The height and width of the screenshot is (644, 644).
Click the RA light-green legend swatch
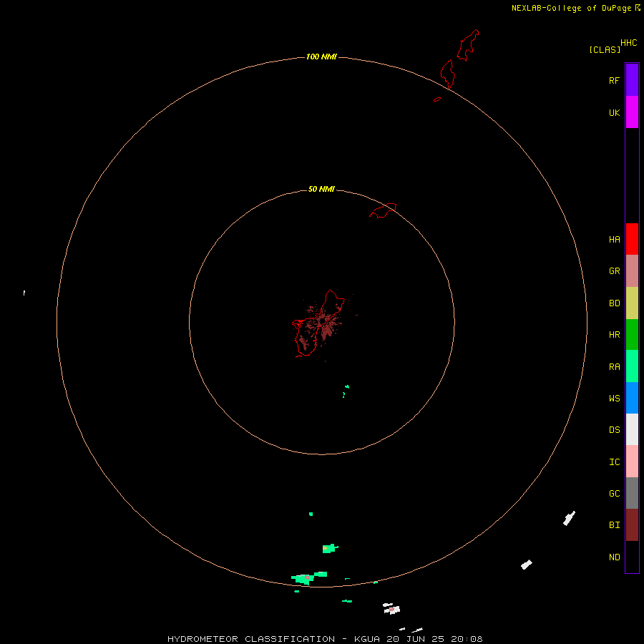pos(632,366)
